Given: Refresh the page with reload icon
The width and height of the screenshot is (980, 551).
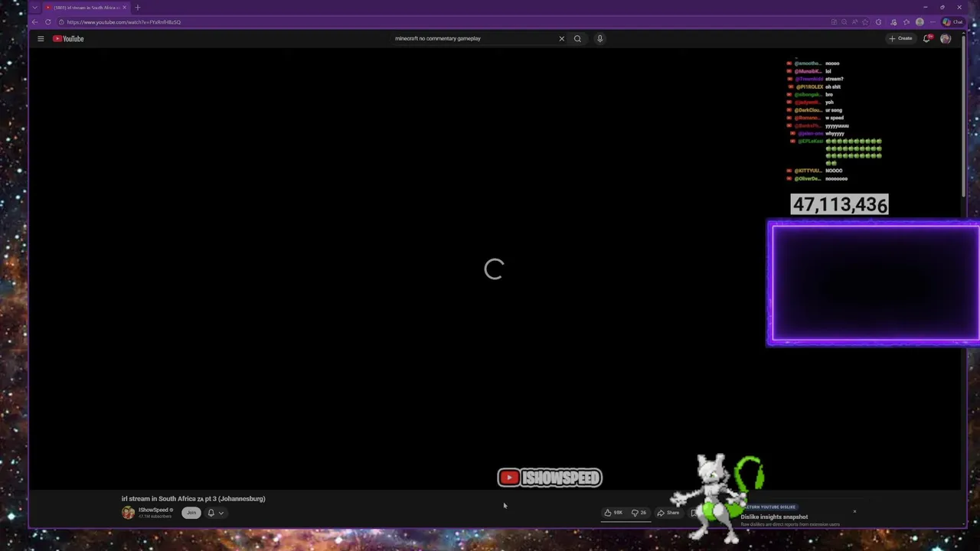Looking at the screenshot, I should (48, 22).
